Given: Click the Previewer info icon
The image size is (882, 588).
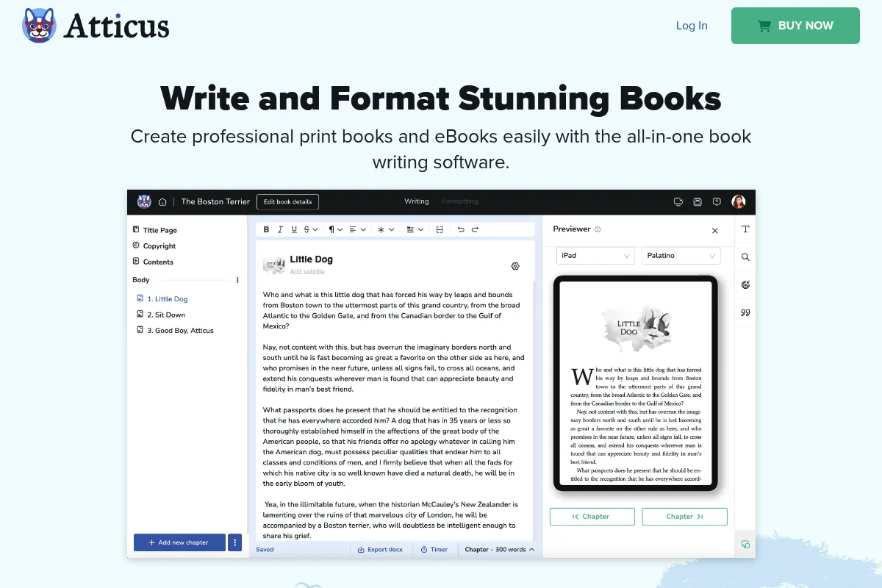Looking at the screenshot, I should (598, 229).
